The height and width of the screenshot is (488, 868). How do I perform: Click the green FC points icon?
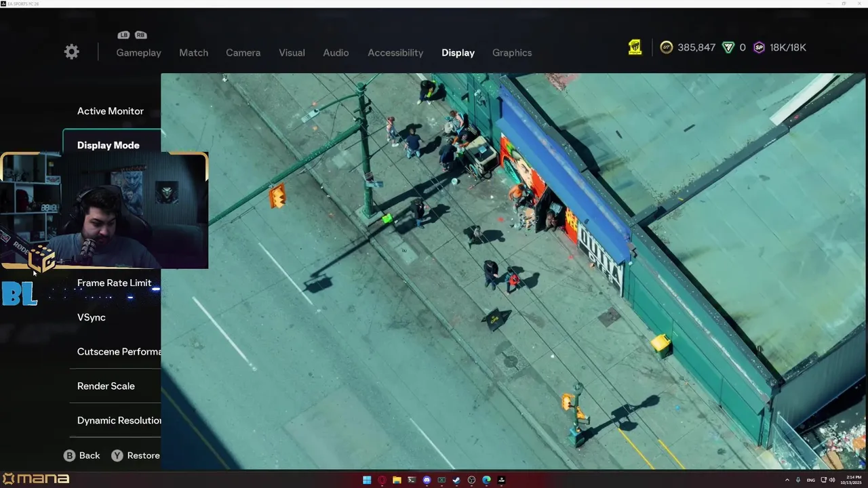[728, 47]
